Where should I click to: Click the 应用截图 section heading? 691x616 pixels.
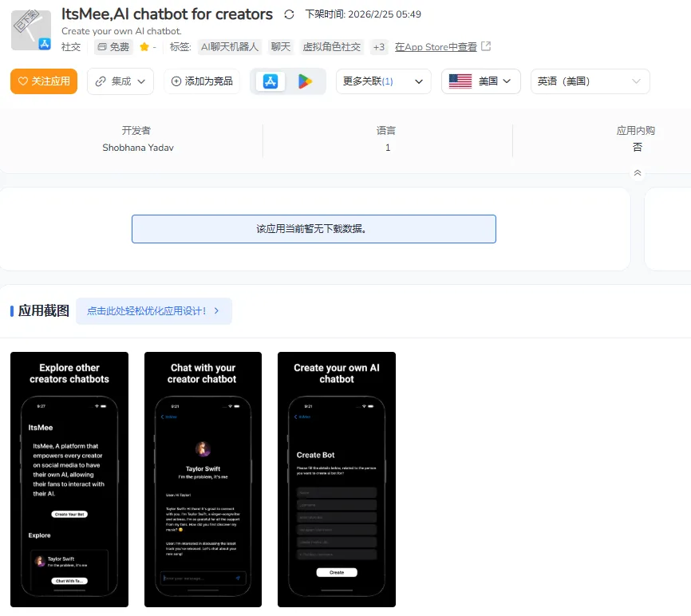[x=44, y=311]
